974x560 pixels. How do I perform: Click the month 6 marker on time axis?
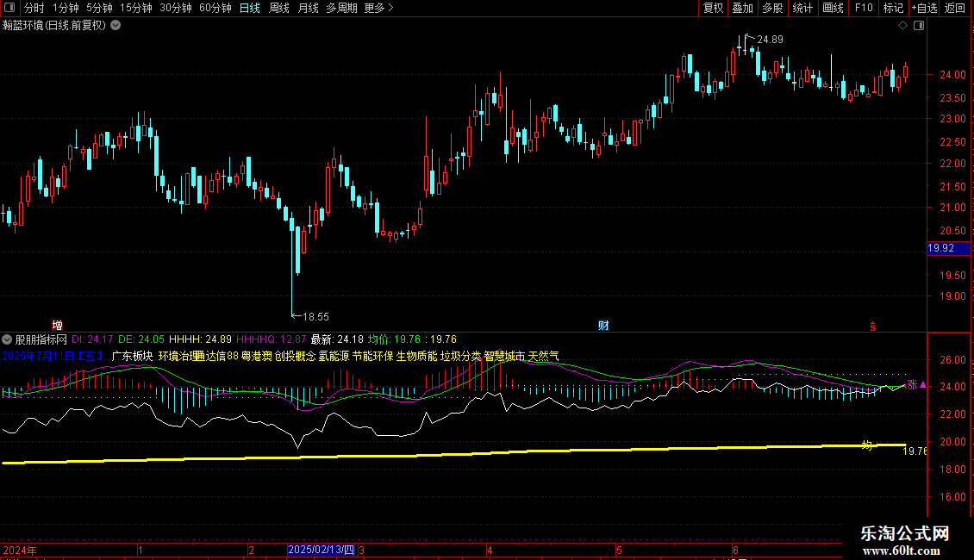(735, 550)
